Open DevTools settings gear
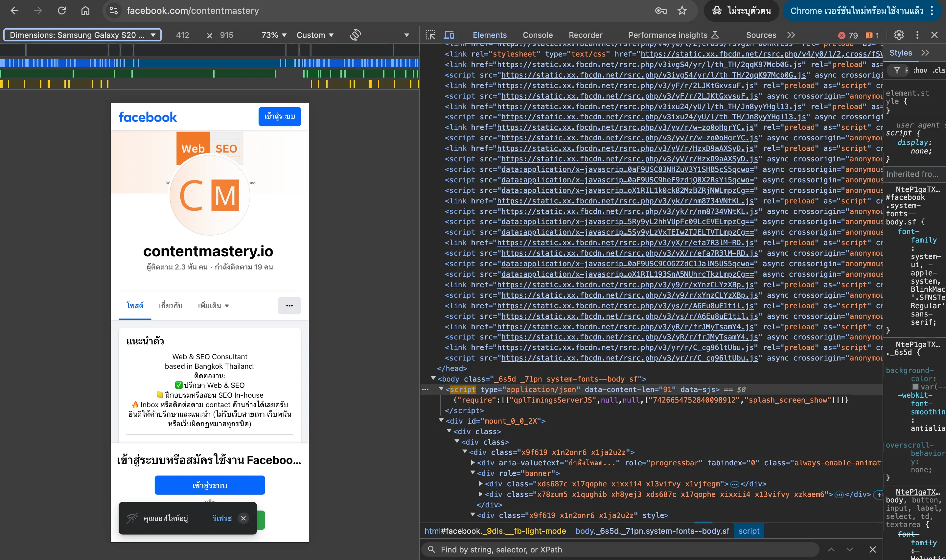Viewport: 946px width, 560px height. point(899,35)
